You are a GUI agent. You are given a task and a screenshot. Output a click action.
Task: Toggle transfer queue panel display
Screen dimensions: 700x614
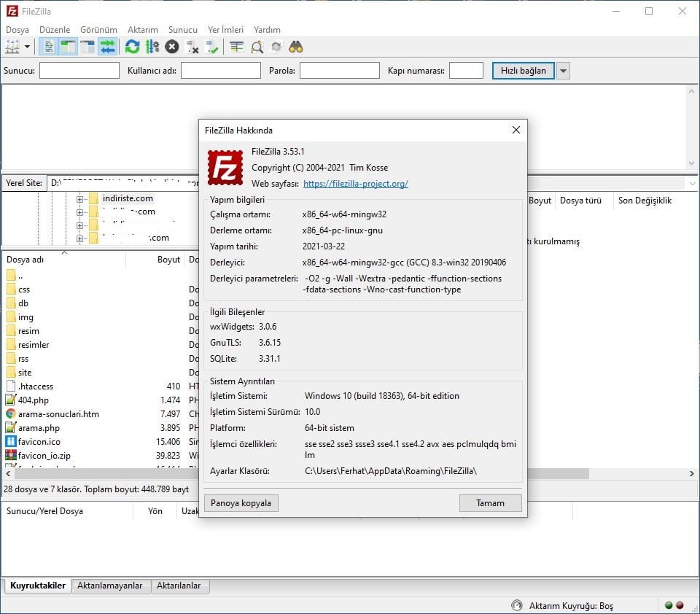tap(108, 47)
